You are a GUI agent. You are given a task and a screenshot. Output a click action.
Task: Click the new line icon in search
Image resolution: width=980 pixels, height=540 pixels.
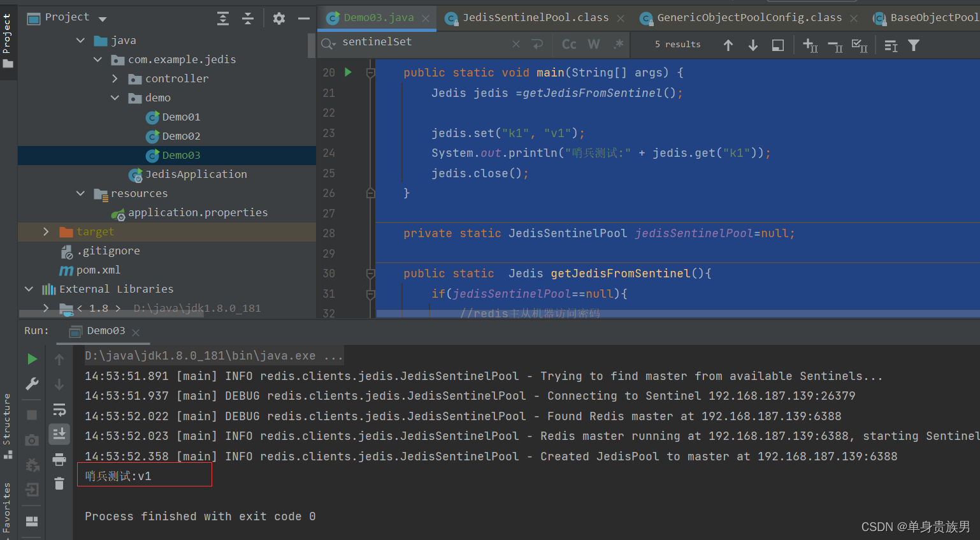538,44
